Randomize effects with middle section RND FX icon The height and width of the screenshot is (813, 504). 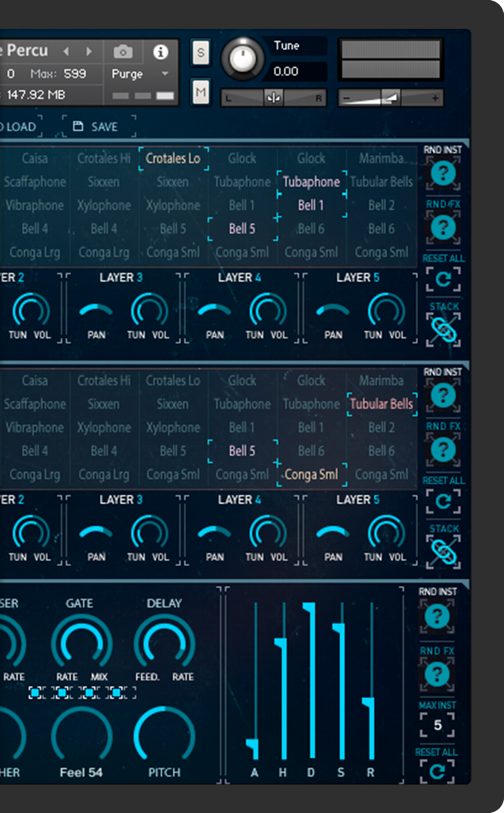[x=443, y=450]
